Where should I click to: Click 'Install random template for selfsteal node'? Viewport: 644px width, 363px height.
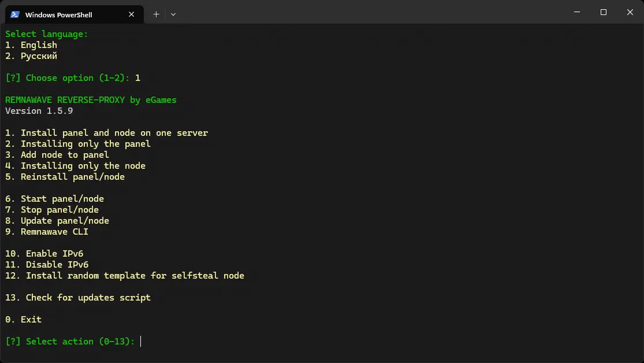point(125,275)
